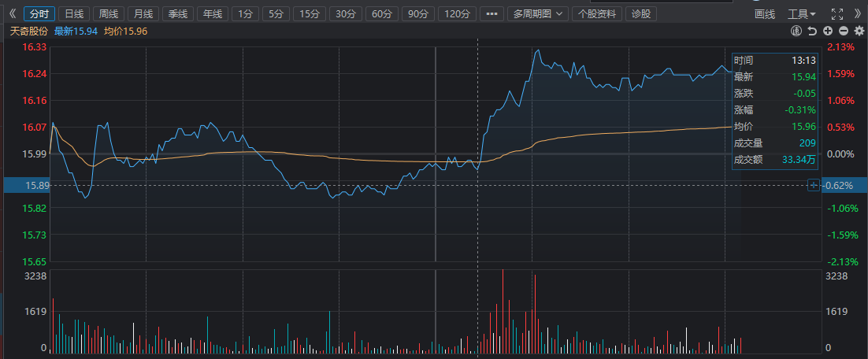Expand right panel with double-chevron icon

855,14
